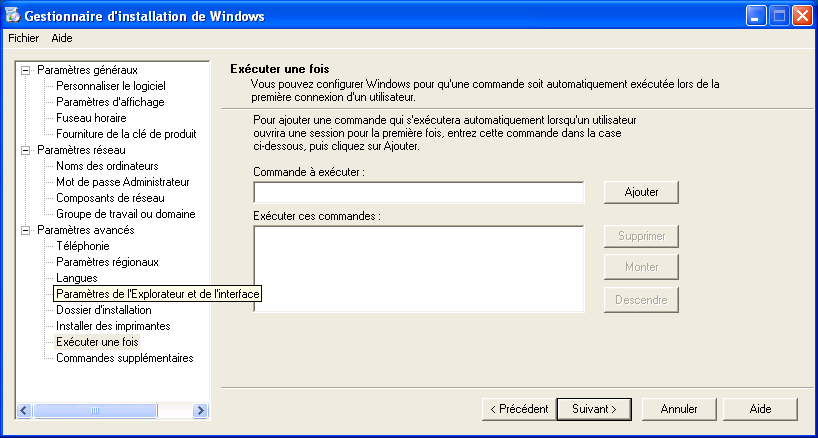Open Groupe de travail ou domaine
The width and height of the screenshot is (818, 438).
126,214
